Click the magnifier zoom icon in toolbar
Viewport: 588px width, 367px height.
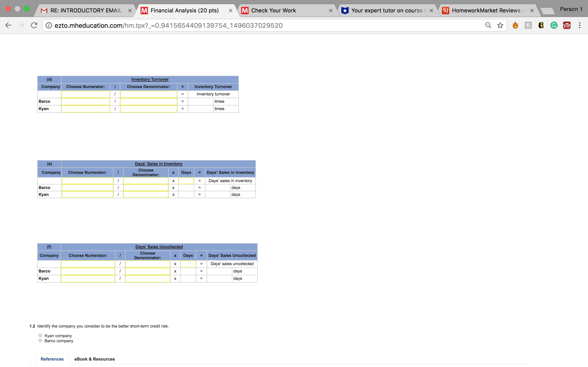pos(488,25)
